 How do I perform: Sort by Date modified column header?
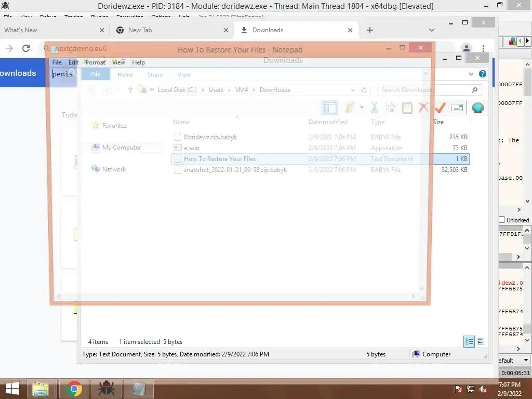(328, 122)
